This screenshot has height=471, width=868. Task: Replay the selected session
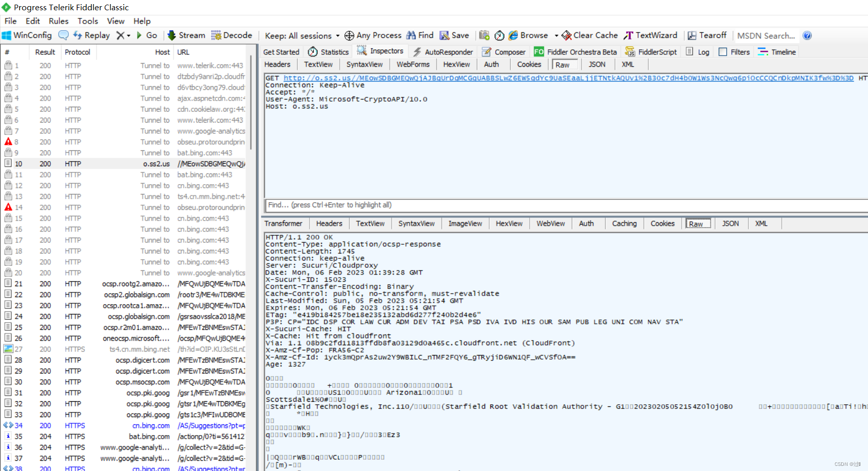91,35
